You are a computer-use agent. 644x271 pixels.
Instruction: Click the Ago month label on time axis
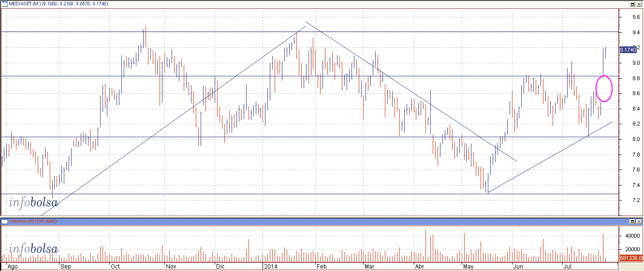13,266
